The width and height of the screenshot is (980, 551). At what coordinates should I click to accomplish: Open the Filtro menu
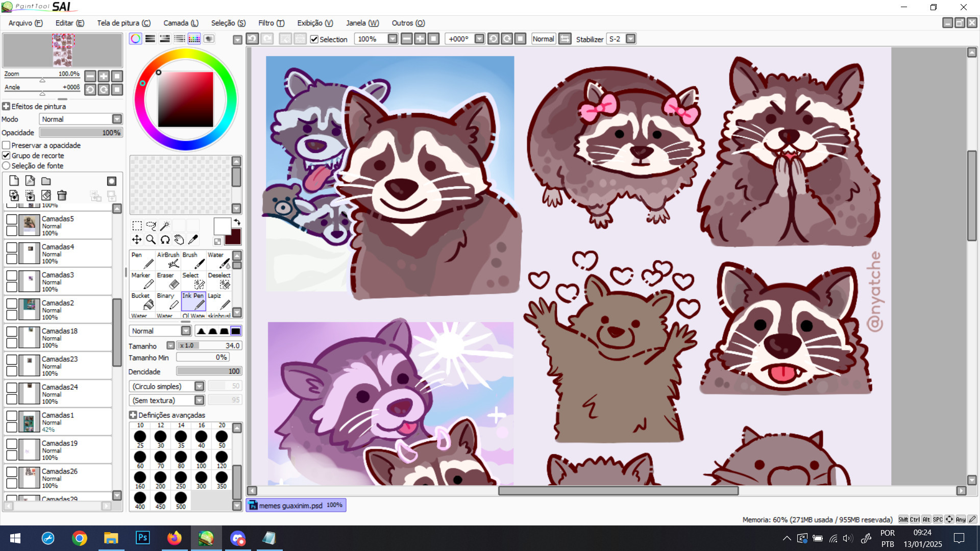point(271,23)
